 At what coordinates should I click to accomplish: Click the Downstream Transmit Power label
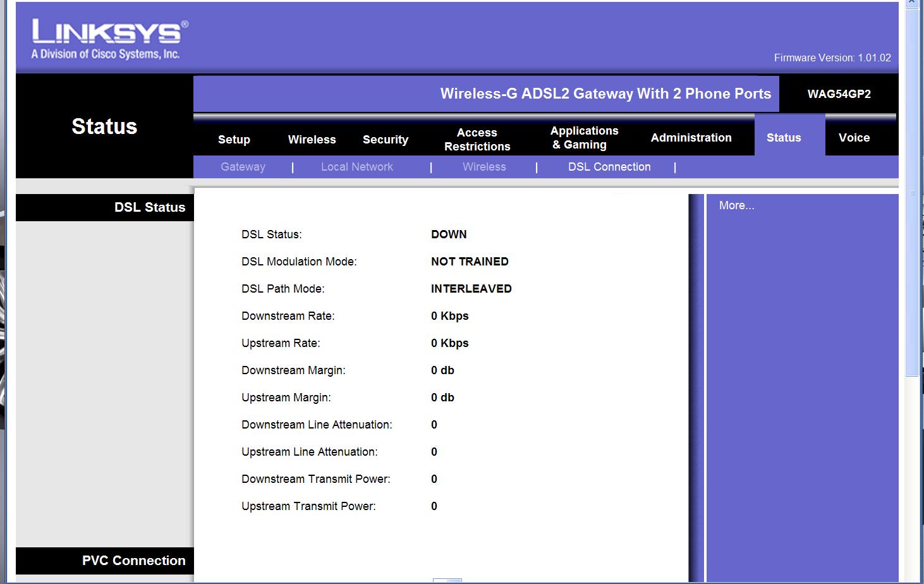coord(316,479)
